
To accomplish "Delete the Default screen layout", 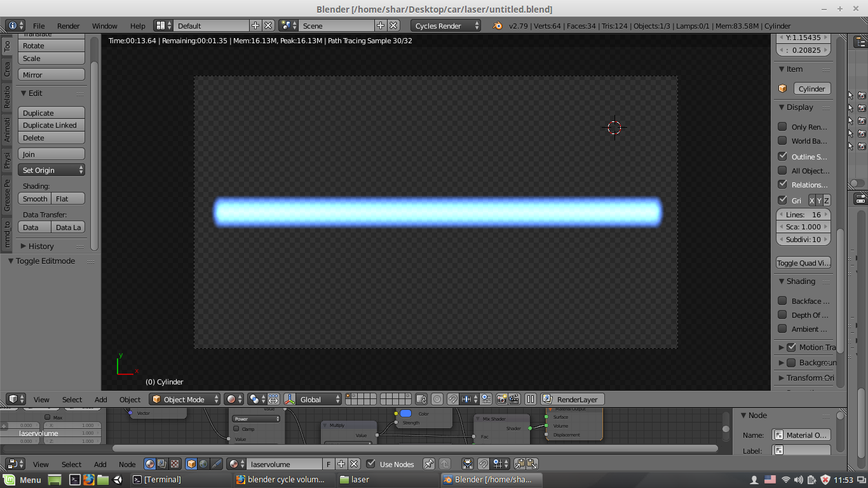I will coord(268,25).
